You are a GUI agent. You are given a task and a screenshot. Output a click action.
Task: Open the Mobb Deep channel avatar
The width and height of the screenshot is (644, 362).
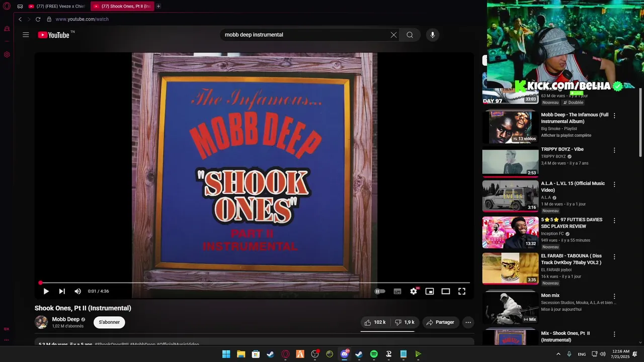click(41, 322)
